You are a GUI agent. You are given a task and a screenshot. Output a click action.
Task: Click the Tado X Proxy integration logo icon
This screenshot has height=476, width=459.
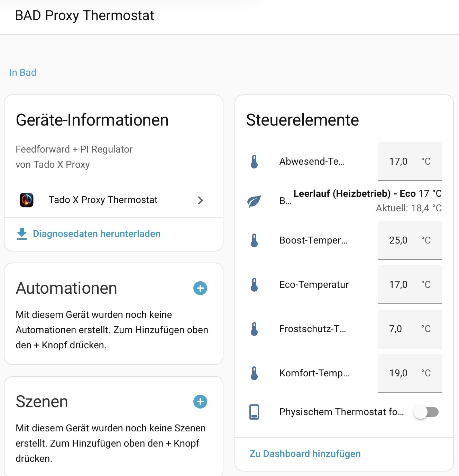coord(27,200)
